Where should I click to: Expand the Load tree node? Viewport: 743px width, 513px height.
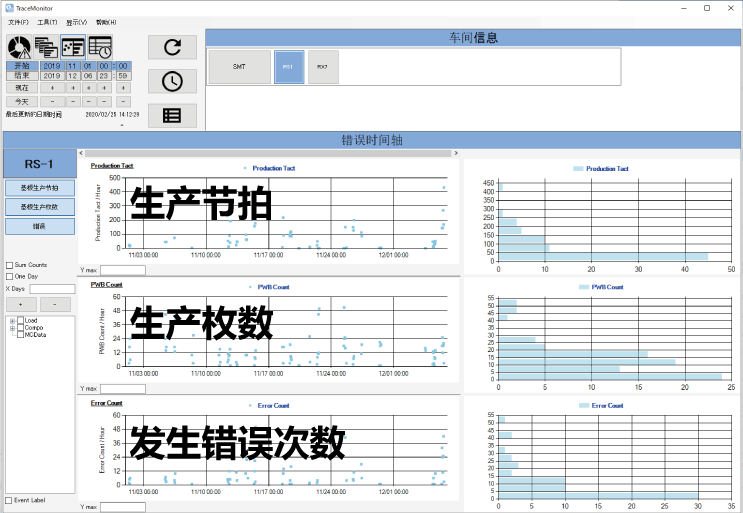pyautogui.click(x=12, y=321)
